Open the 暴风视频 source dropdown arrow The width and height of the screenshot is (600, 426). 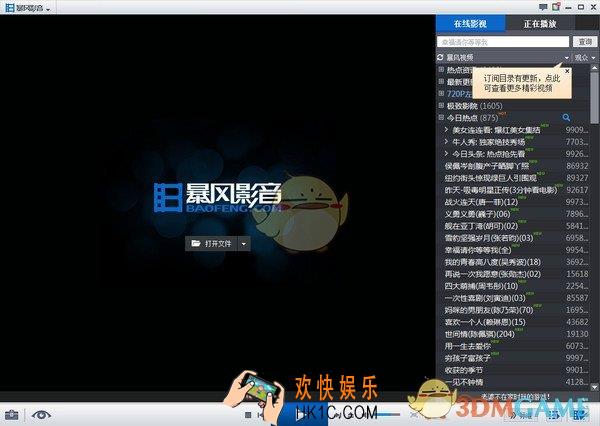click(566, 58)
